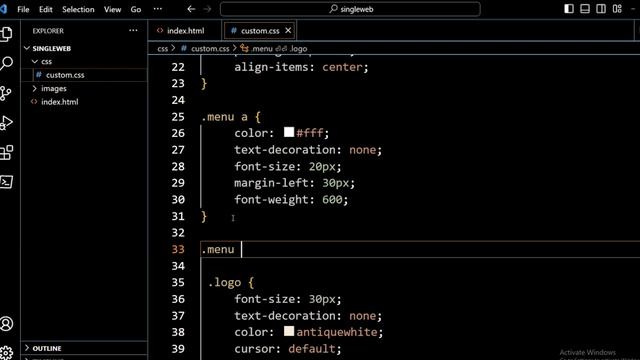Open the Search view in activity bar
This screenshot has height=360, width=640.
pyautogui.click(x=6, y=63)
